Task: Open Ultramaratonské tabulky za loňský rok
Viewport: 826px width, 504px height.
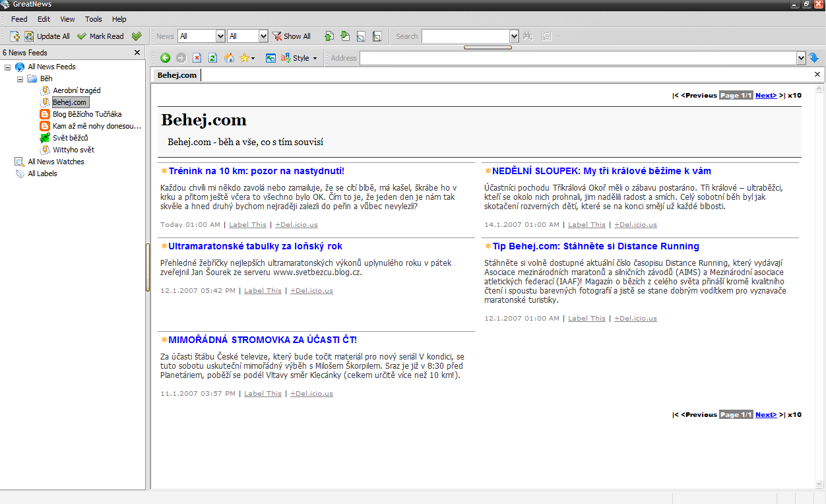Action: (255, 246)
